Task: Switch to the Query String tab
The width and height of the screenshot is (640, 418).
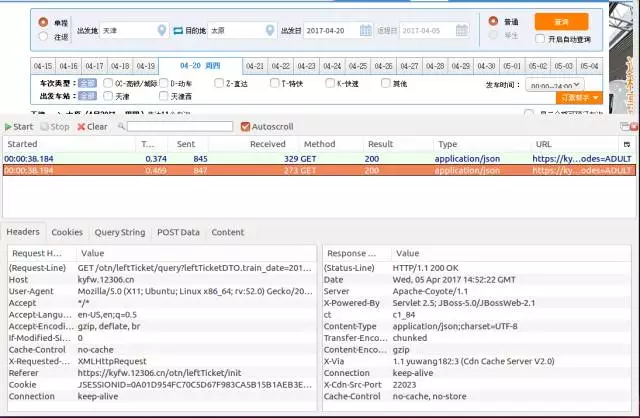Action: pos(120,232)
